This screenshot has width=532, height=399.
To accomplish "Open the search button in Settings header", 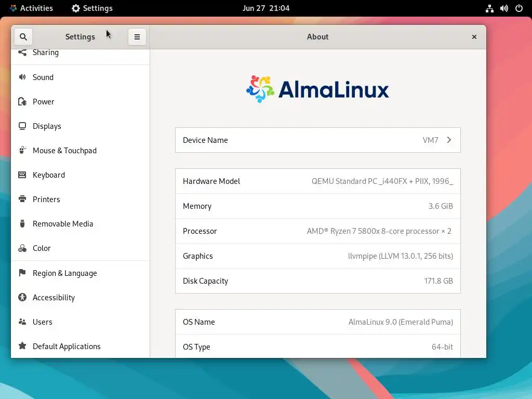I will (x=23, y=37).
